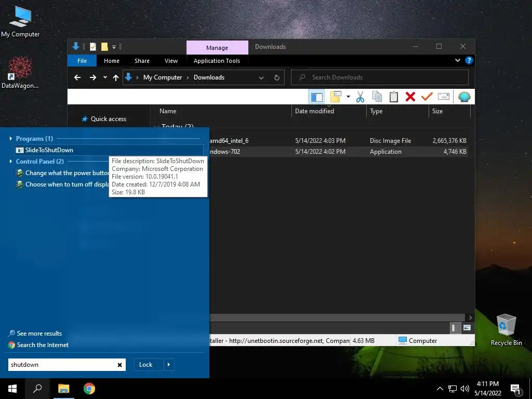Click the taskbar search magnifier

(37, 389)
